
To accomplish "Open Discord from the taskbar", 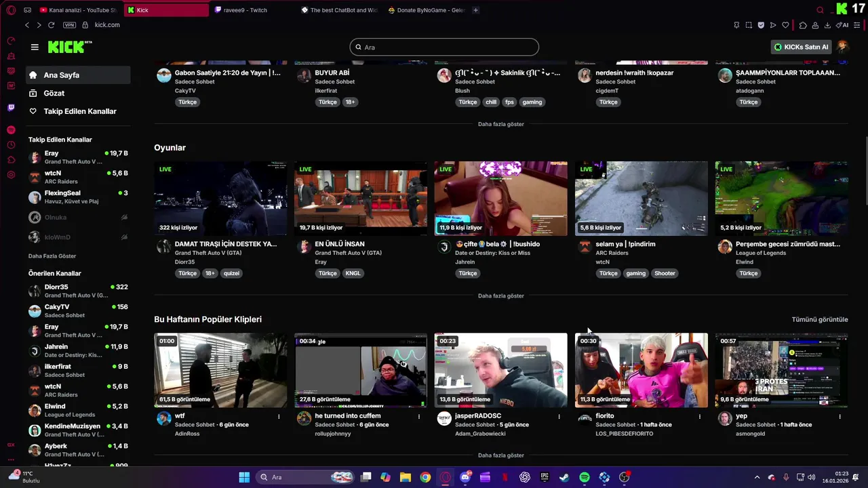I will [x=465, y=477].
